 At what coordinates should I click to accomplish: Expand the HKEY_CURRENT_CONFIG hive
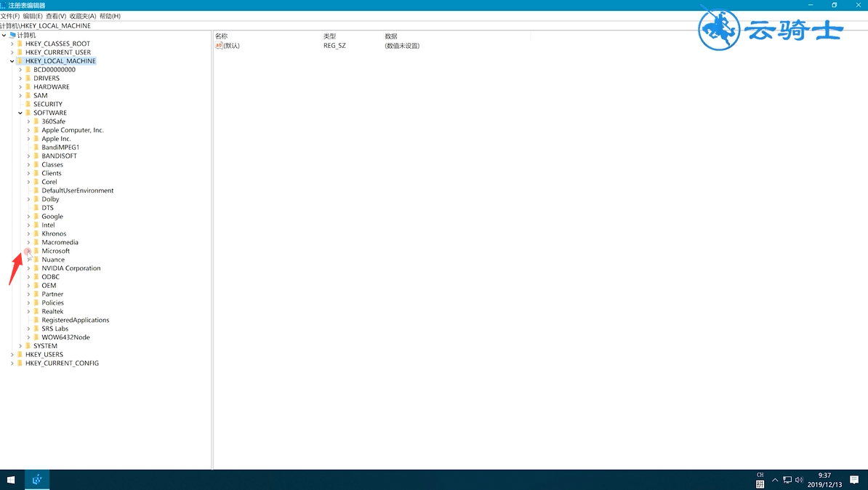(12, 364)
